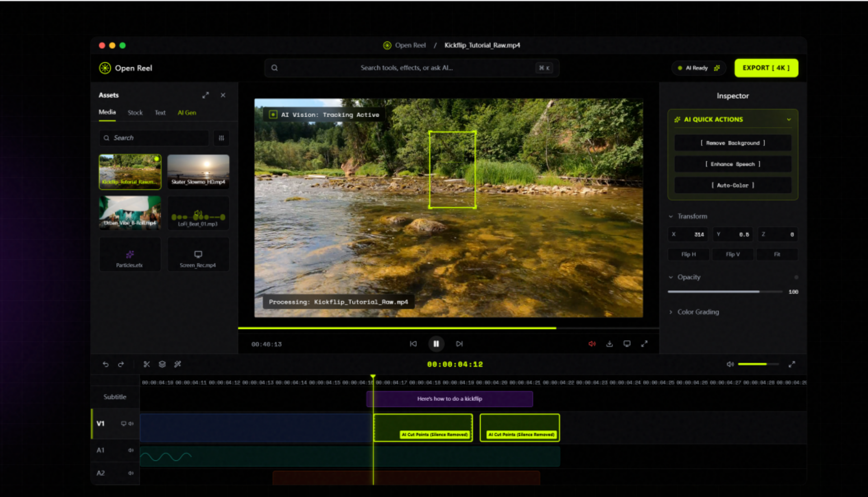868x497 pixels.
Task: Collapse the AI Quick Actions section
Action: (789, 120)
